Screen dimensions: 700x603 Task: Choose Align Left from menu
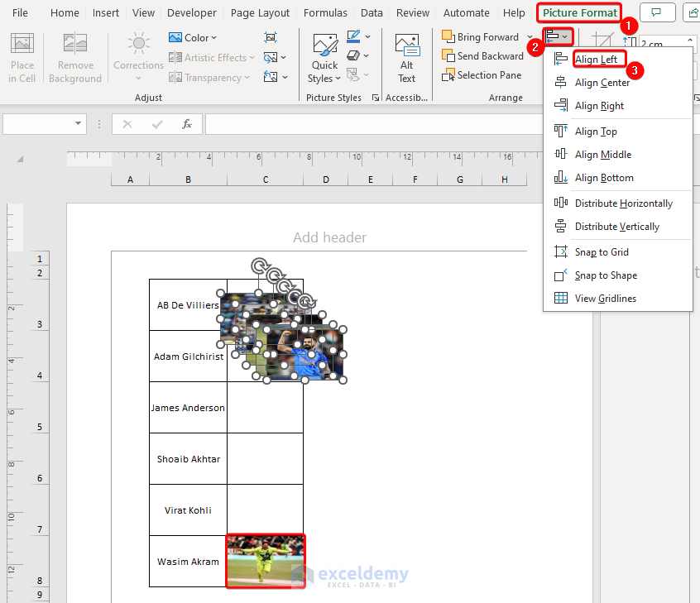click(x=596, y=60)
